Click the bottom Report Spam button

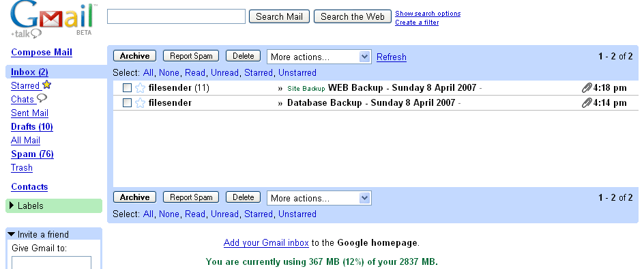[191, 197]
